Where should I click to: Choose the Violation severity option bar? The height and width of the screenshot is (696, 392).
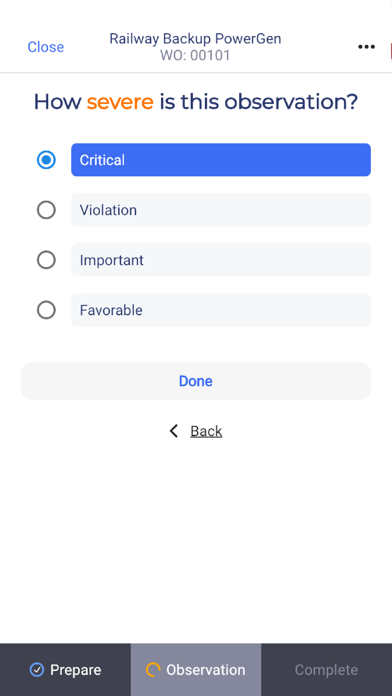[x=221, y=210]
